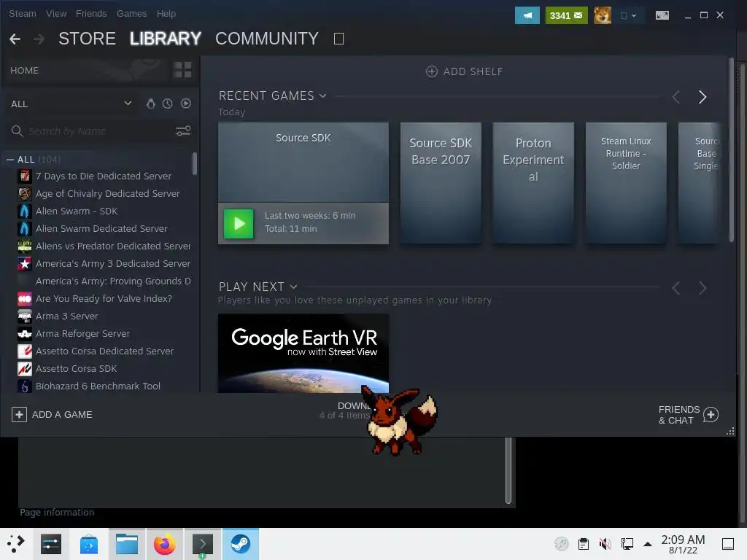Click the Play Next shelf right arrow
This screenshot has height=560, width=747.
click(x=703, y=288)
